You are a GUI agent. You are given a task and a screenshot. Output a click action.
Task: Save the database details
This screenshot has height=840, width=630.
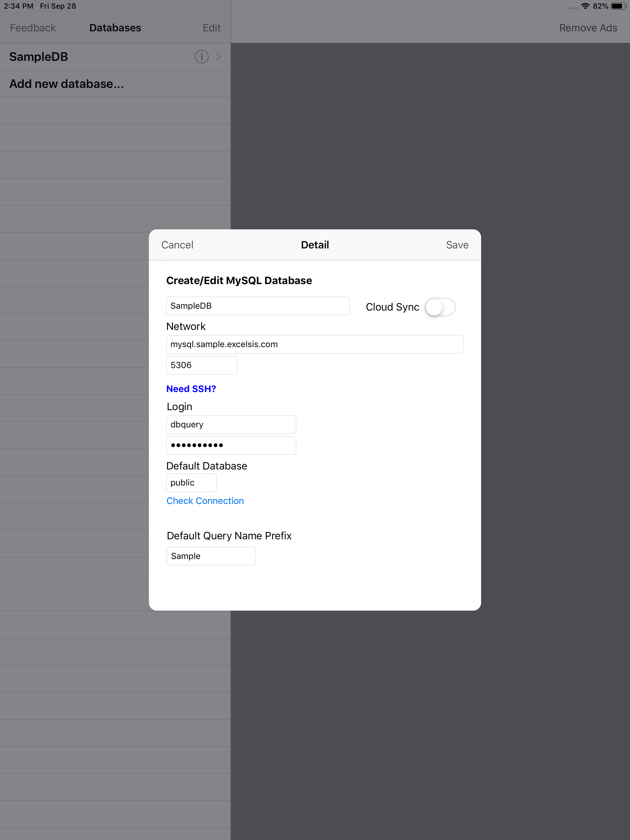(457, 245)
